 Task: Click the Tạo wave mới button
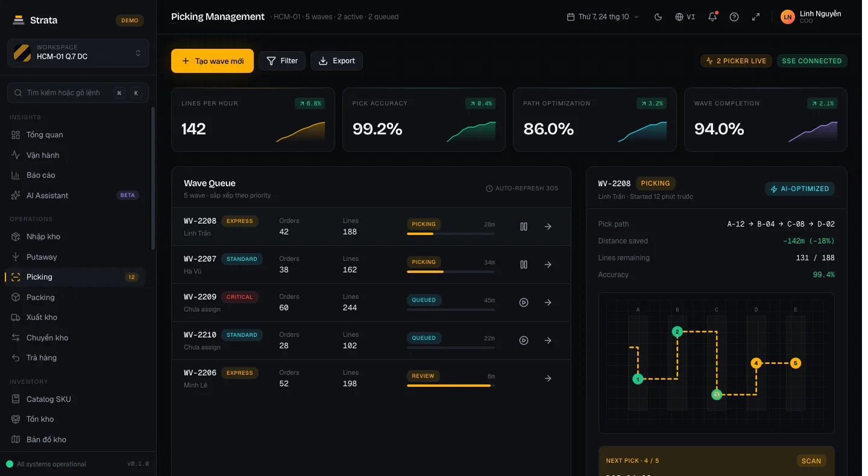point(212,61)
